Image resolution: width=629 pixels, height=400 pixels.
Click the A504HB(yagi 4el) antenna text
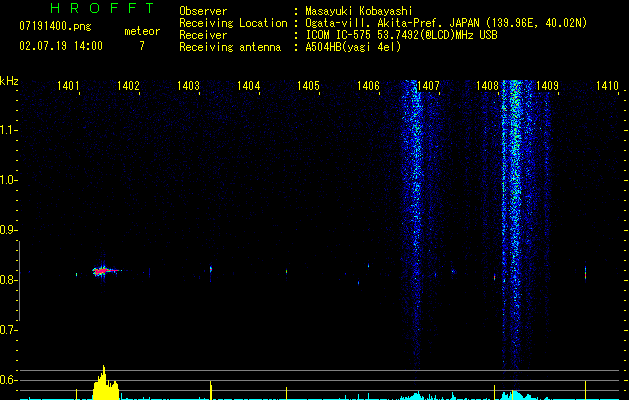[x=353, y=47]
